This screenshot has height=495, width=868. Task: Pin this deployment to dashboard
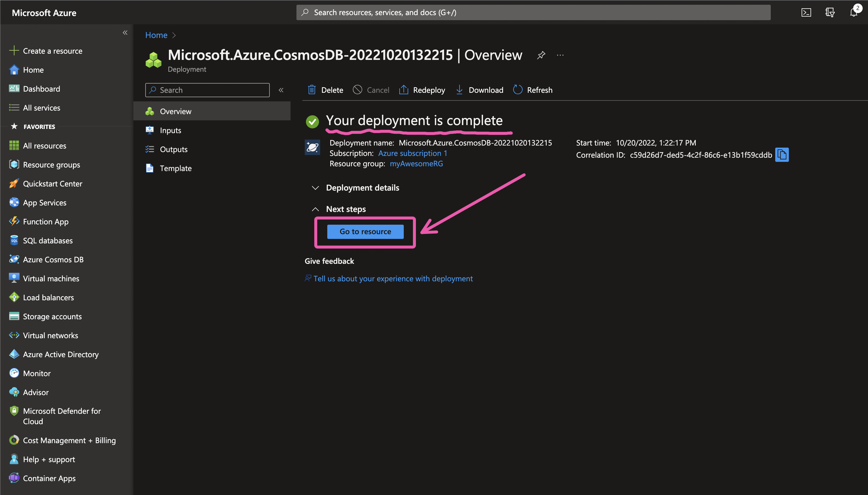point(541,55)
